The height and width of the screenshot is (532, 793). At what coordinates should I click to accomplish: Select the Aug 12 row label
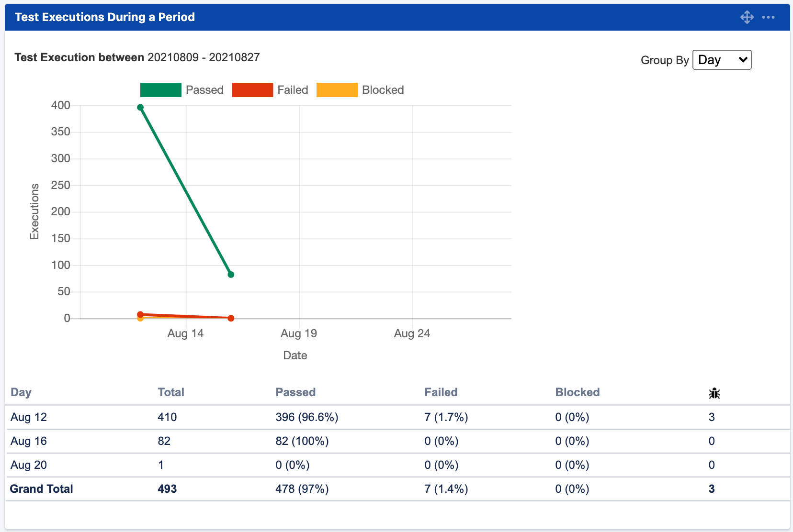[29, 417]
